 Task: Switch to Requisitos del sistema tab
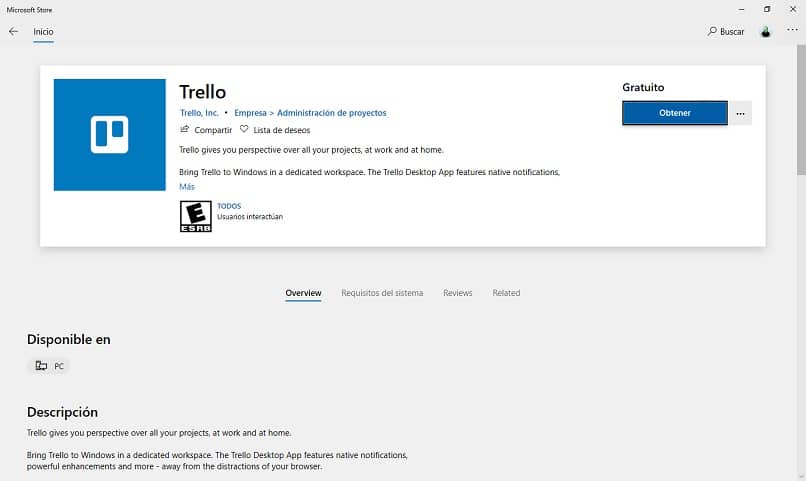coord(382,293)
